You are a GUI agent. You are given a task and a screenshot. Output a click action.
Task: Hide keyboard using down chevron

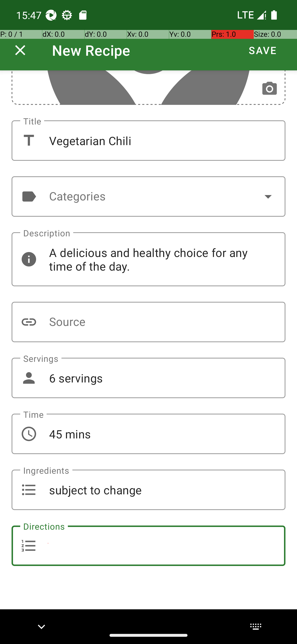pos(41,626)
